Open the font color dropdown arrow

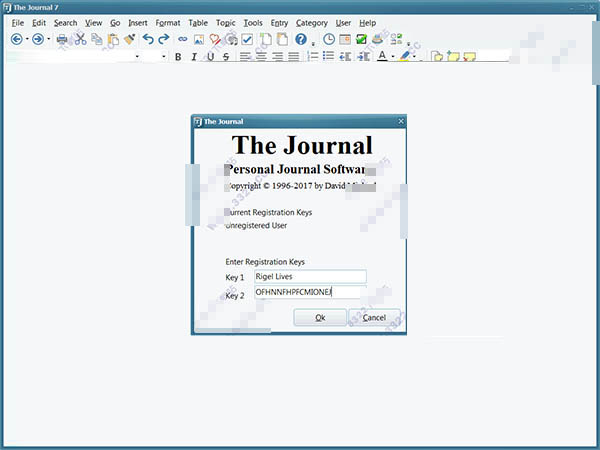393,57
